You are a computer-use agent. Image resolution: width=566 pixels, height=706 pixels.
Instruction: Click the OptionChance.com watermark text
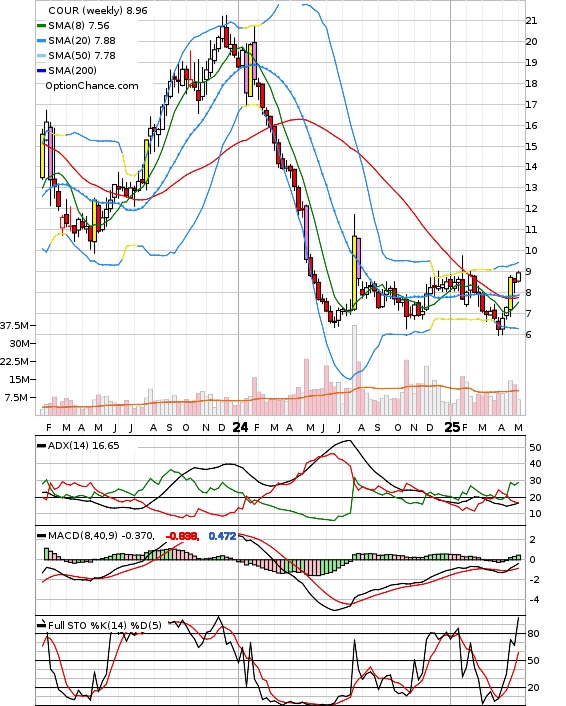[92, 86]
